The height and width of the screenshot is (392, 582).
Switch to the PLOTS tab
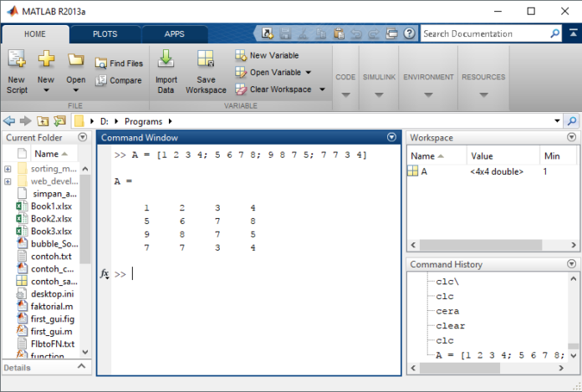point(105,34)
